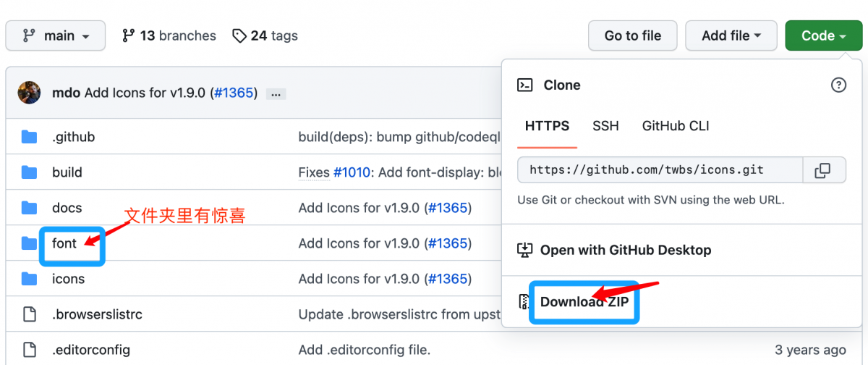Viewport: 868px width, 365px height.
Task: Select the HTTPS clone tab
Action: coord(547,126)
